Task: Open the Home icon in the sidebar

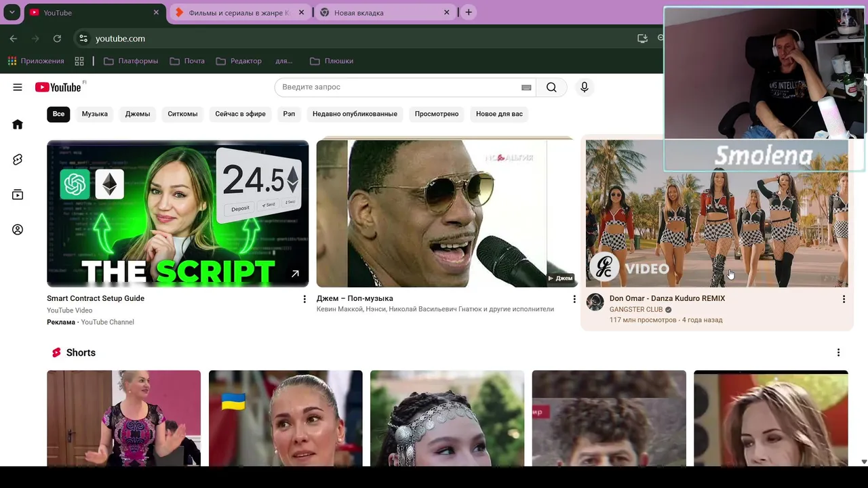Action: pos(18,124)
